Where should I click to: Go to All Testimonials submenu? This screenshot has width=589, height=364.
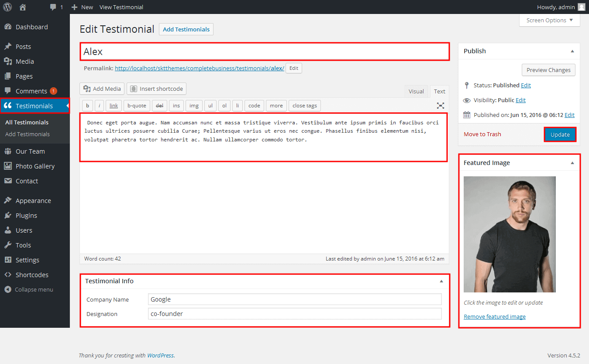pyautogui.click(x=27, y=123)
